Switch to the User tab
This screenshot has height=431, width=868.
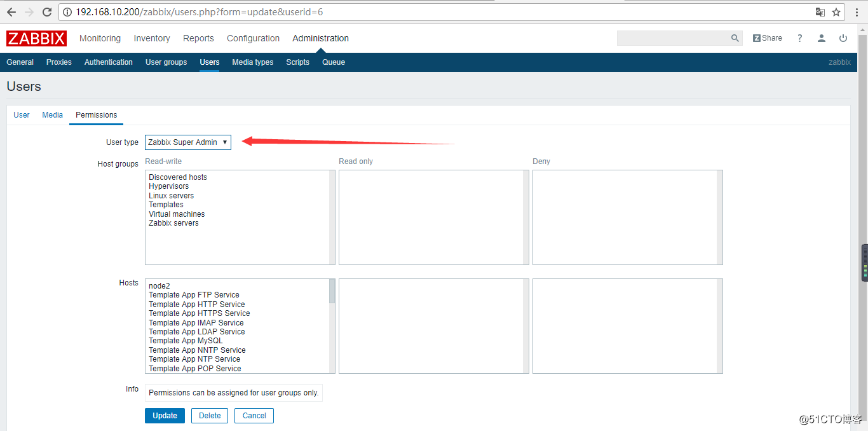tap(22, 115)
